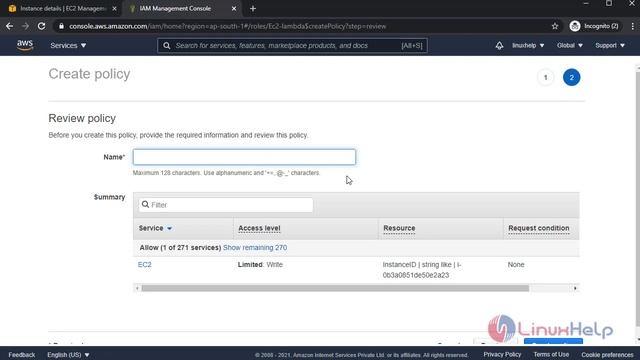Open a new browser tab
The width and height of the screenshot is (640, 360).
pos(253,8)
